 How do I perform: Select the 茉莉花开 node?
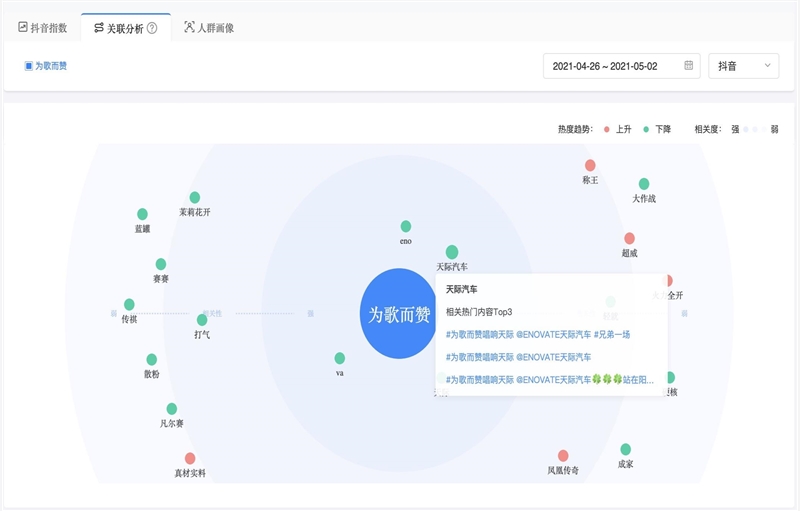[195, 197]
